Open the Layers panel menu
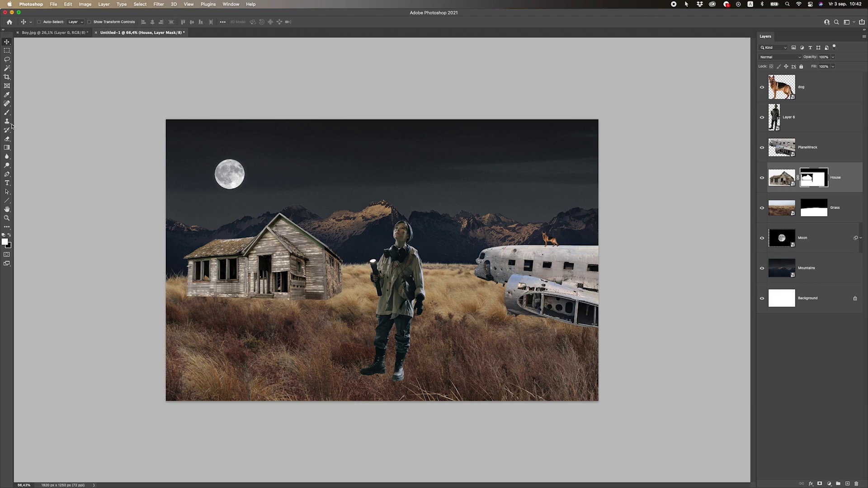 [x=864, y=37]
